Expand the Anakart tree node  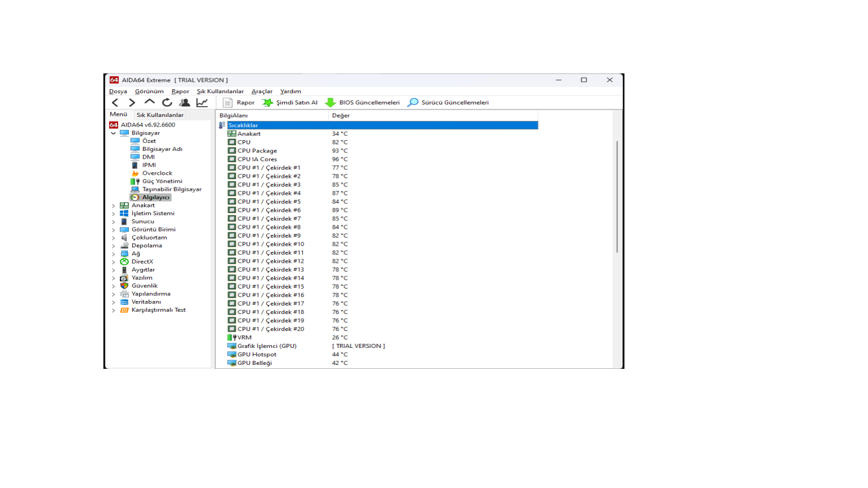(114, 206)
